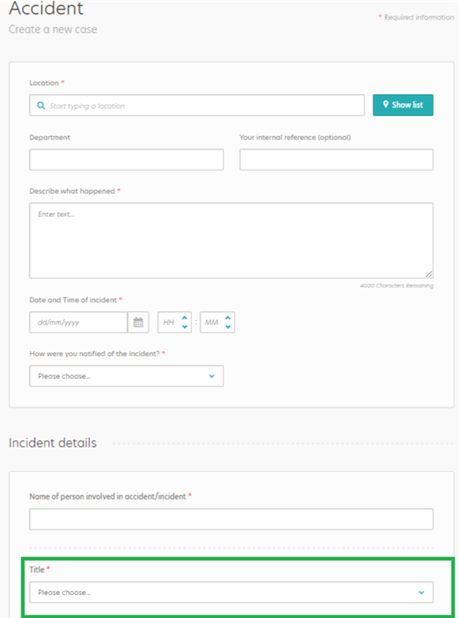Image resolution: width=459 pixels, height=618 pixels.
Task: Click the Show list button
Action: coord(403,105)
